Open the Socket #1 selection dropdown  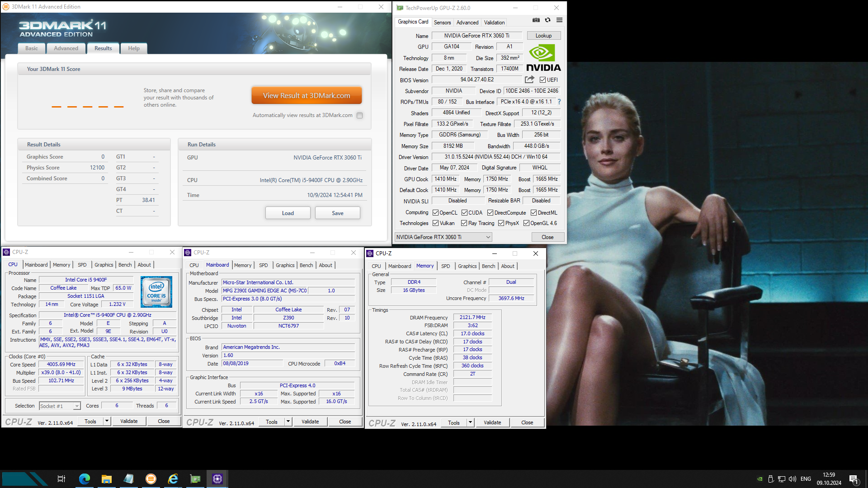[x=60, y=406]
